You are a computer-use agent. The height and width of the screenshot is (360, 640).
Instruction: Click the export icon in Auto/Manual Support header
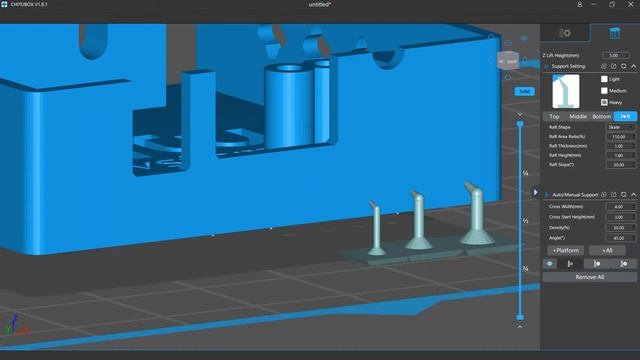(x=613, y=195)
